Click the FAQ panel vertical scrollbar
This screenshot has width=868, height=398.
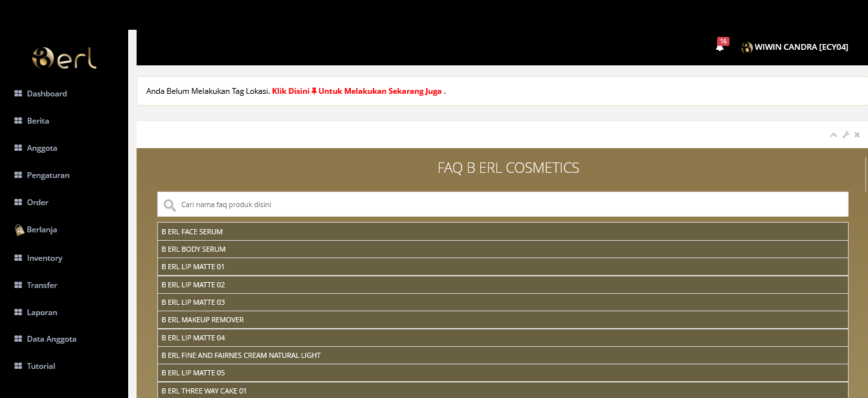(x=865, y=175)
